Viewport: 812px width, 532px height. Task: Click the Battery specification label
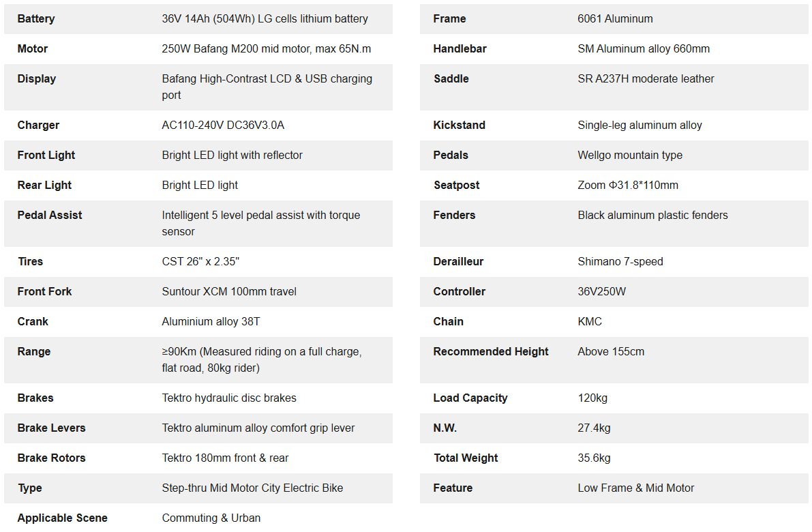coord(36,19)
